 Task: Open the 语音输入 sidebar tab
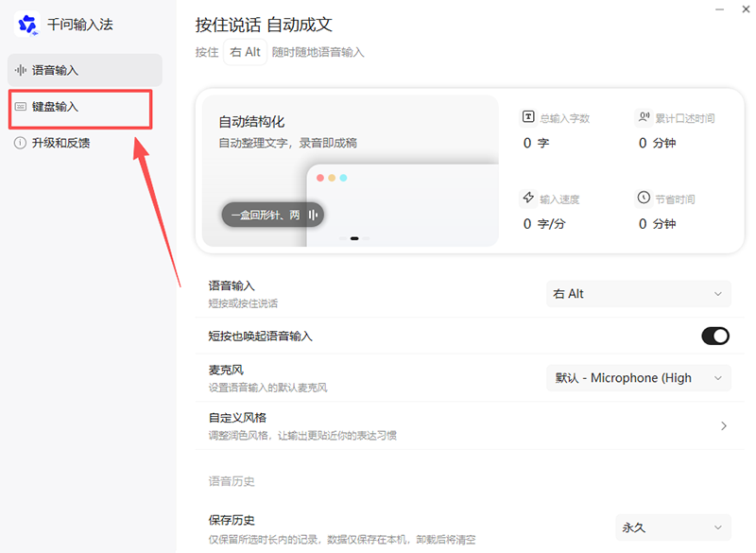(85, 70)
